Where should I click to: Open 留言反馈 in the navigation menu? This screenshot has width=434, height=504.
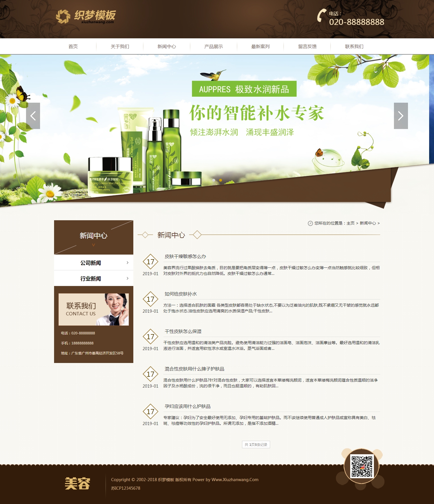tap(307, 46)
